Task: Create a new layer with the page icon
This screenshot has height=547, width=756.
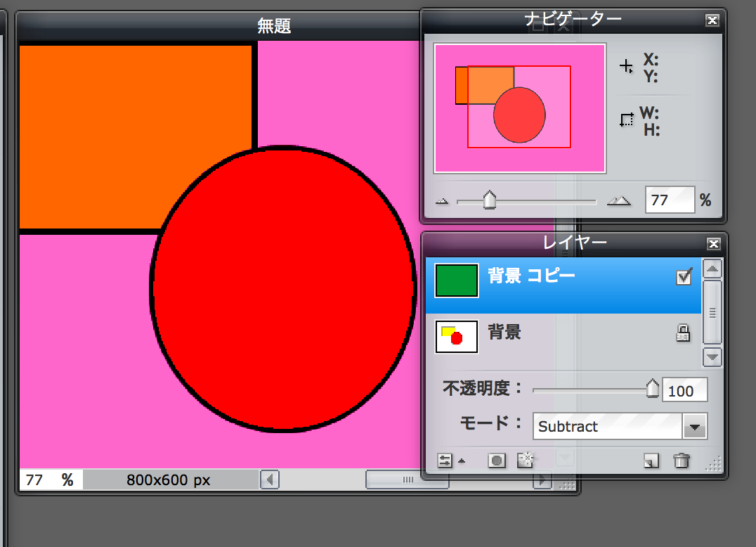Action: coord(651,461)
